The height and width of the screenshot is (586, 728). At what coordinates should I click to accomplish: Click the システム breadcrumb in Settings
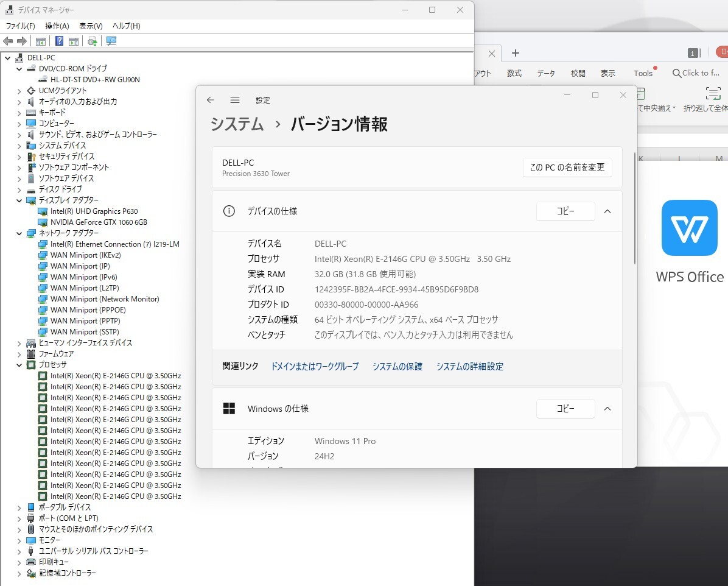pyautogui.click(x=237, y=124)
